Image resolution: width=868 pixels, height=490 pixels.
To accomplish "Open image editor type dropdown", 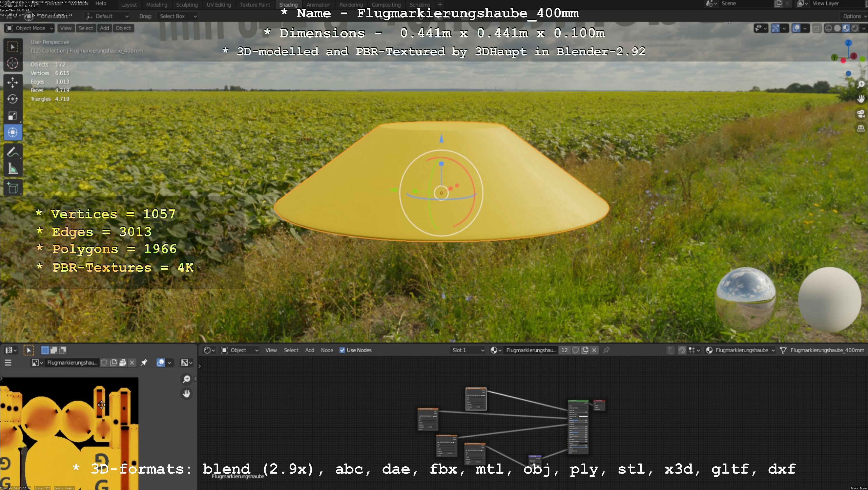I will click(x=11, y=350).
